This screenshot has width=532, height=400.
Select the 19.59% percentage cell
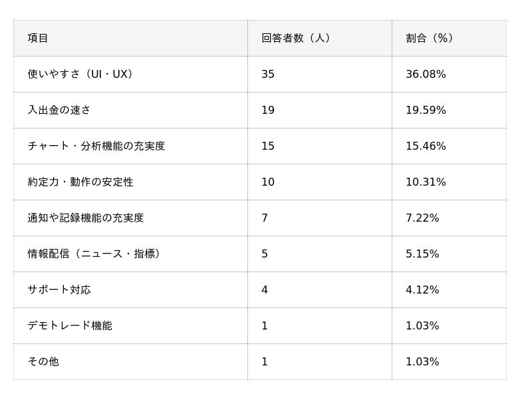pyautogui.click(x=426, y=110)
